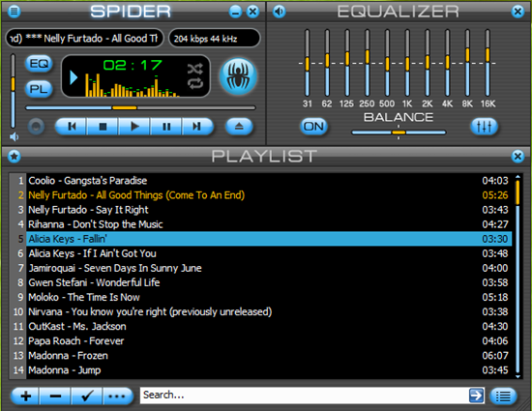Open equalizer presets button

click(x=485, y=127)
